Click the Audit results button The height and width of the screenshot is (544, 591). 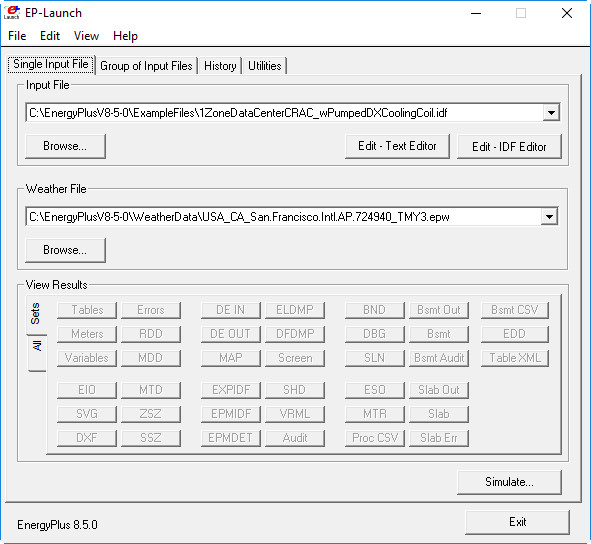(295, 438)
